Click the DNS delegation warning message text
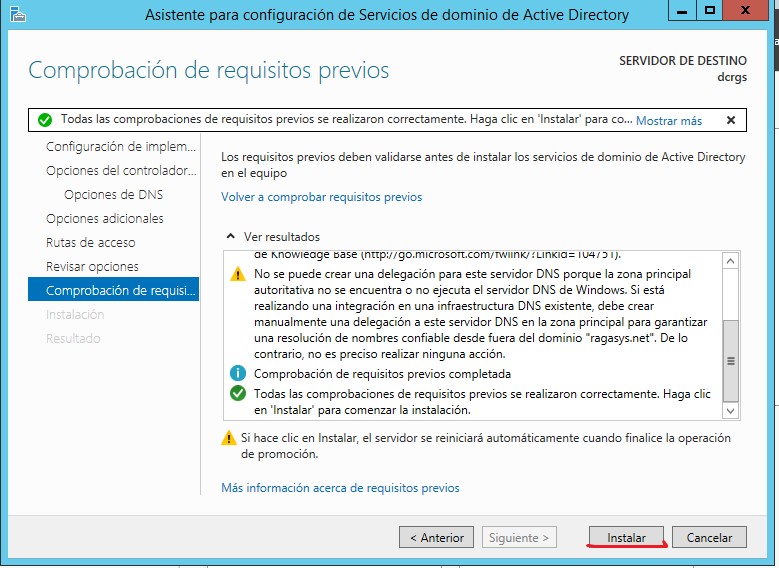Screen dimensions: 779x568 (x=480, y=314)
